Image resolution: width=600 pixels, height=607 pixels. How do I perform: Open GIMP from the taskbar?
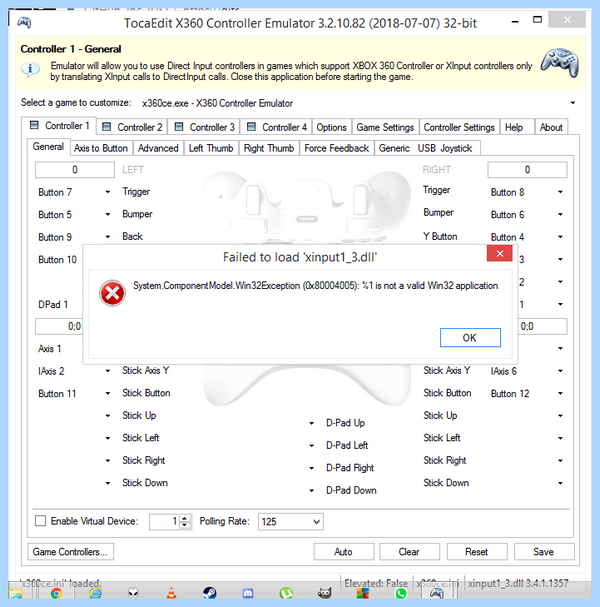coord(324,593)
